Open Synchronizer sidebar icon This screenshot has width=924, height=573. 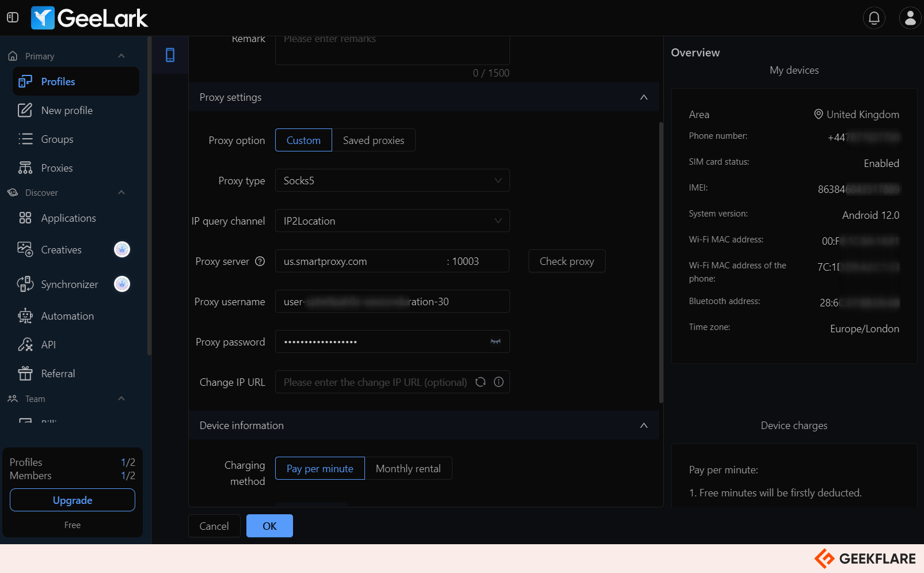25,284
